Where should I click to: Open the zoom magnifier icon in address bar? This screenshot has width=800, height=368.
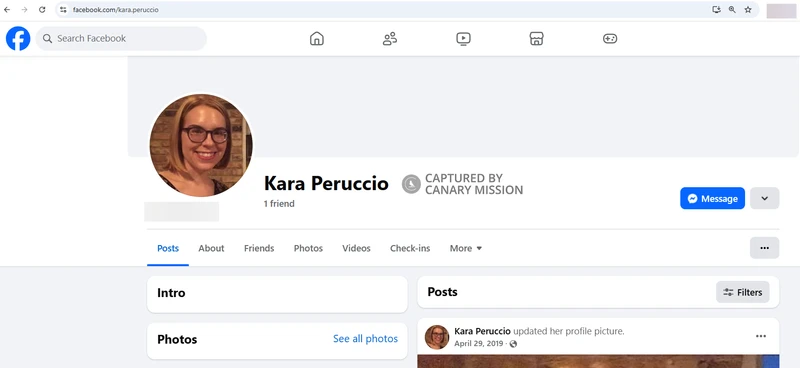pyautogui.click(x=732, y=10)
